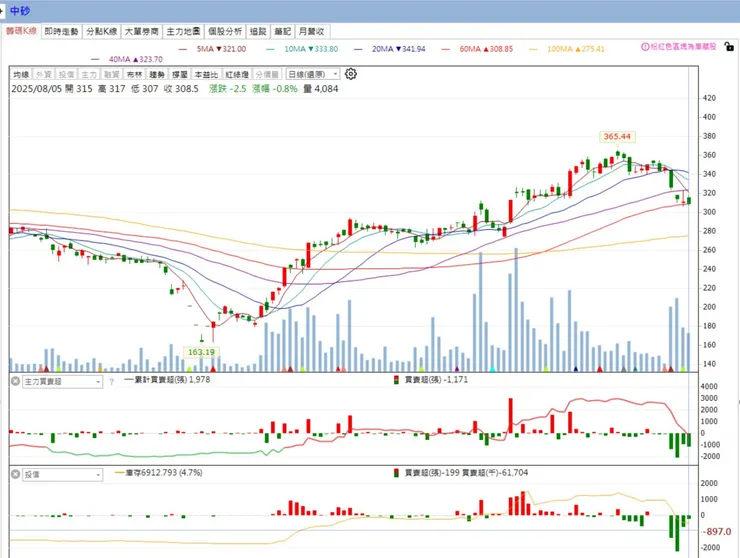This screenshot has width=740, height=558.
Task: Click the 買賣超(張)-199 買賣超(千)-61,704 legend
Action: 461,473
